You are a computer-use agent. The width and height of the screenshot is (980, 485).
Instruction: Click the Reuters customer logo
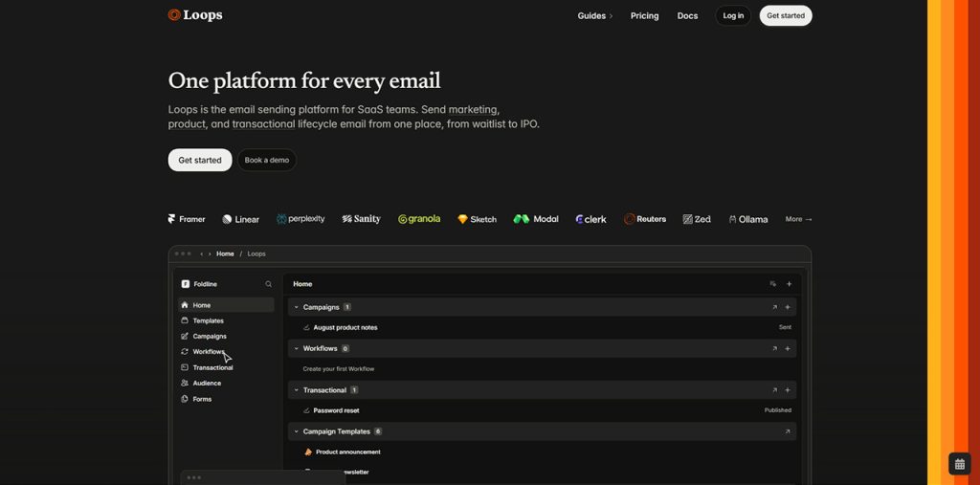click(645, 219)
